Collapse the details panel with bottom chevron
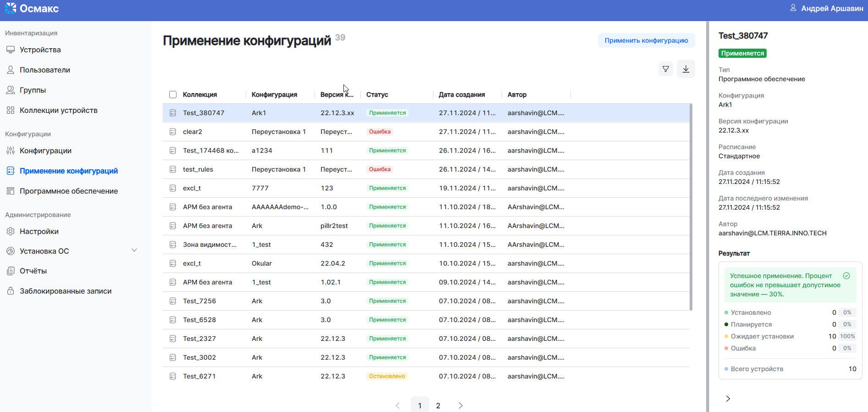868x412 pixels. tap(728, 398)
